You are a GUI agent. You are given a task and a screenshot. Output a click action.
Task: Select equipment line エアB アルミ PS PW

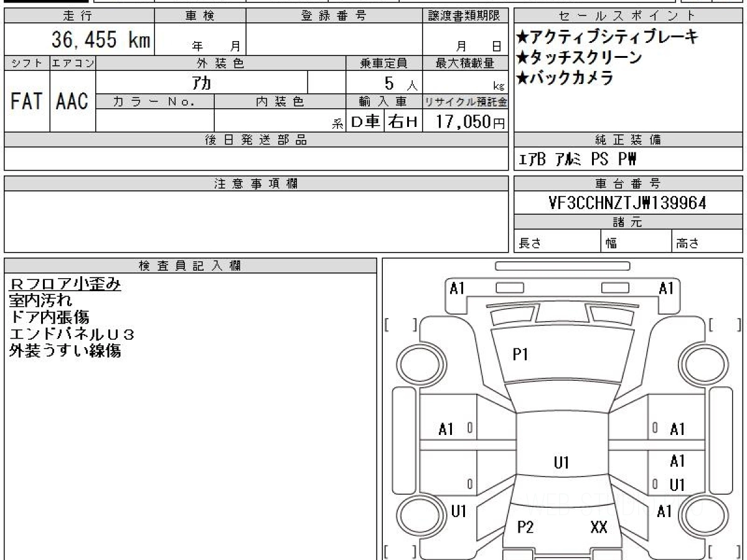tap(577, 160)
